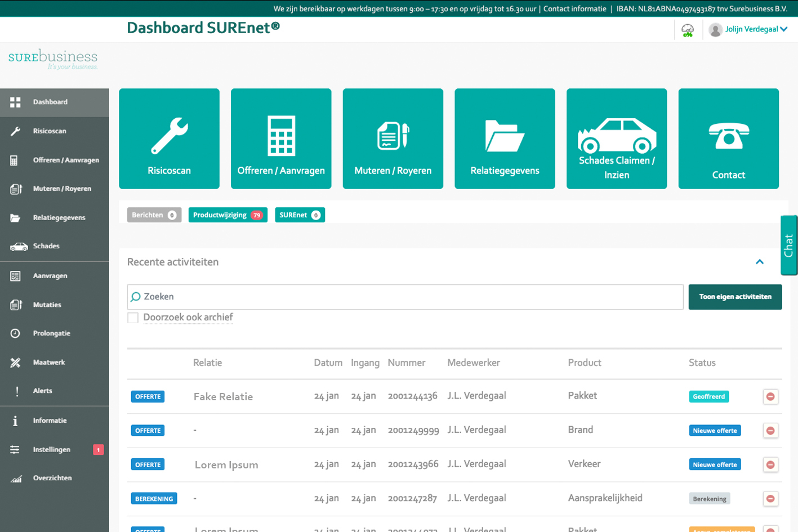Enable Doorzoek ook archief checkbox

point(133,318)
